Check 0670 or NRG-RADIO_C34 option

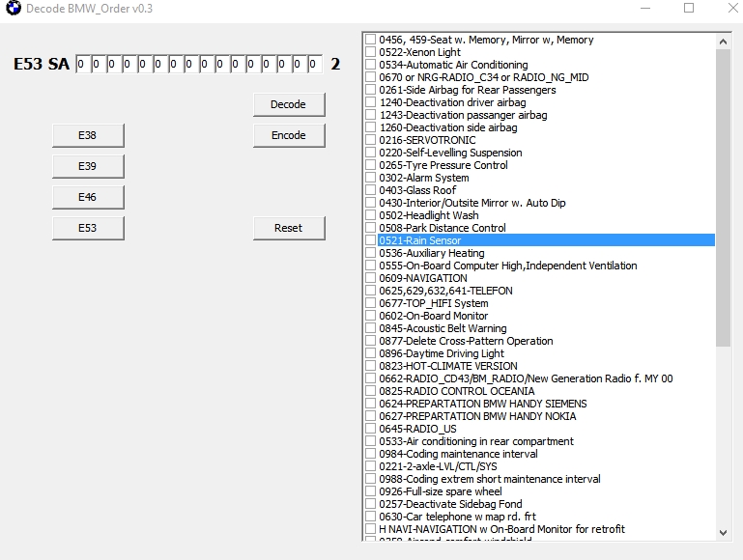coord(371,77)
